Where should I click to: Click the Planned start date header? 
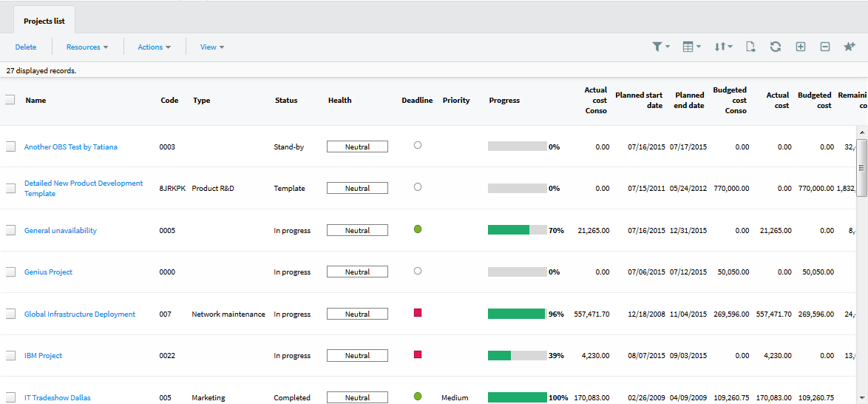639,101
